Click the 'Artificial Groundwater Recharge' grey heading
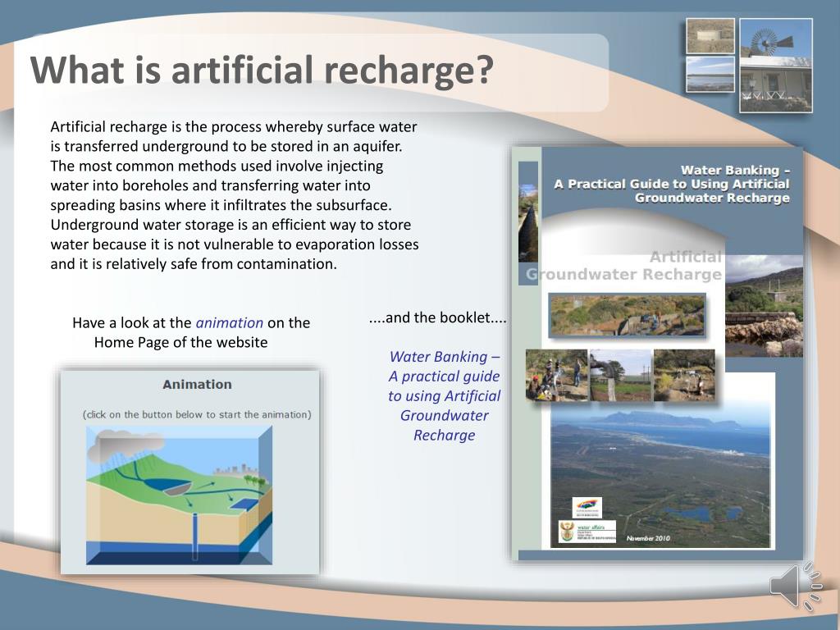 [x=624, y=266]
